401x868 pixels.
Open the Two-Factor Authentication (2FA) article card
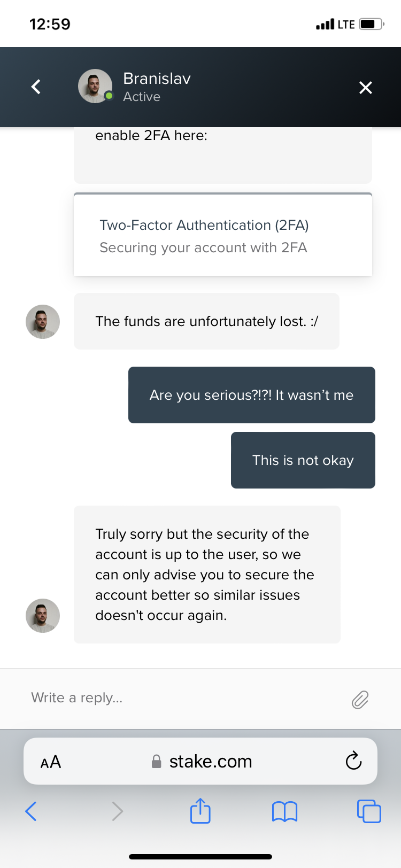223,235
